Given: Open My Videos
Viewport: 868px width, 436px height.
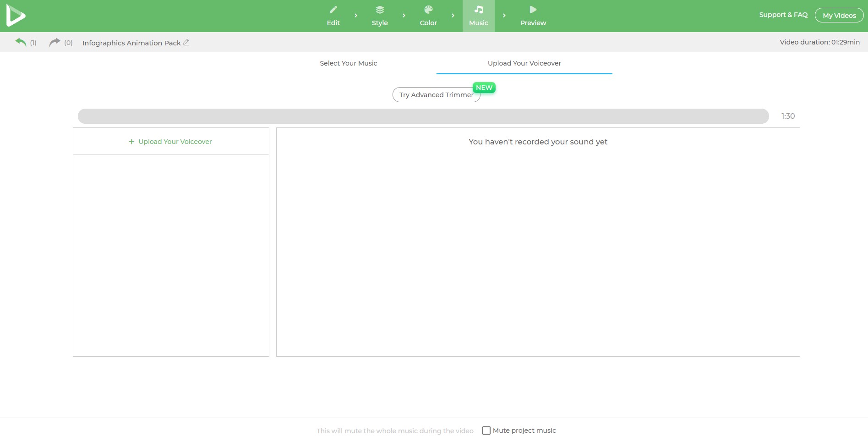Looking at the screenshot, I should (x=839, y=16).
